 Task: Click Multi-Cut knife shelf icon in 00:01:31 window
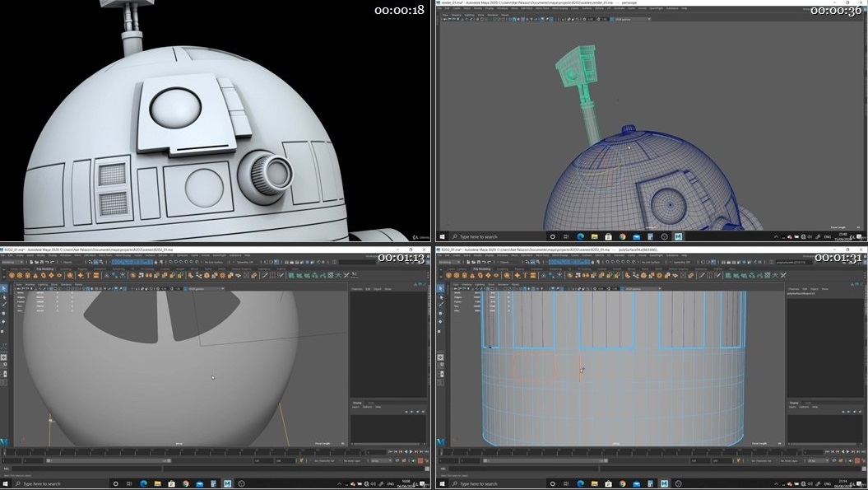[x=702, y=275]
